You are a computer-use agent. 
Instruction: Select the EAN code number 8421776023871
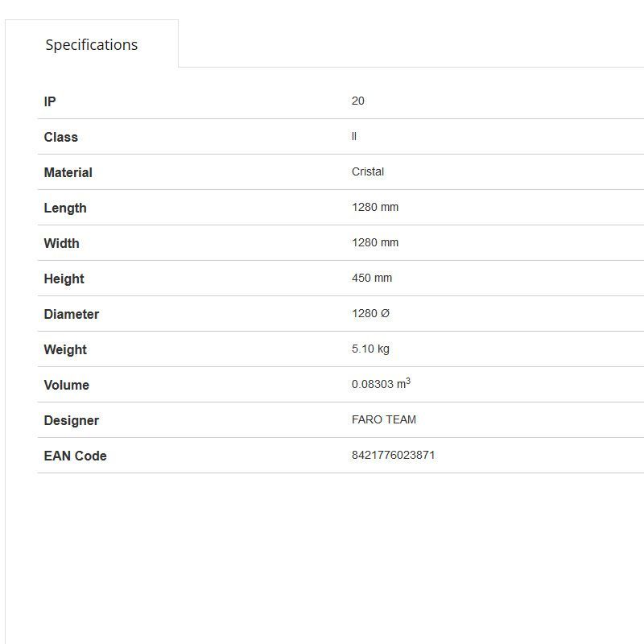click(x=394, y=455)
